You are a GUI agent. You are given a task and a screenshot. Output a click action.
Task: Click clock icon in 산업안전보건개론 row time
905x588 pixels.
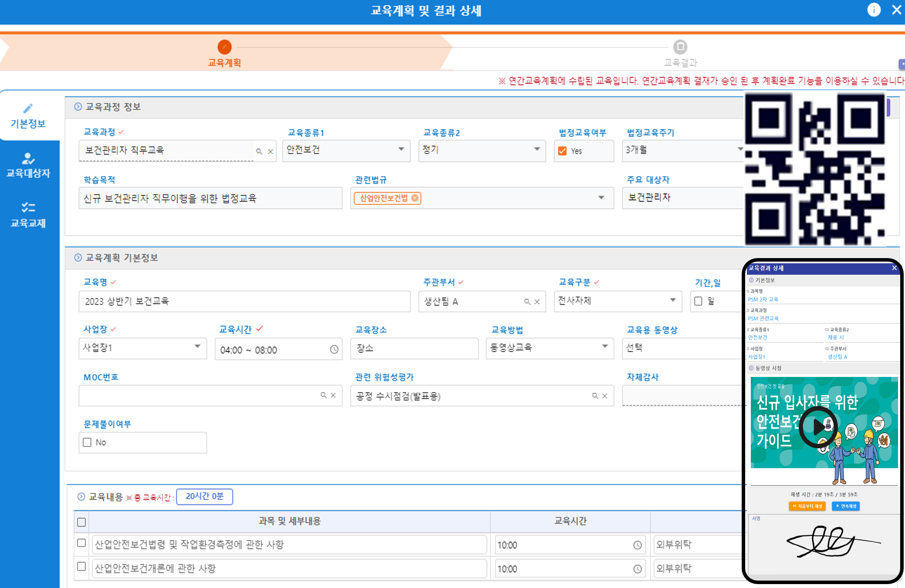pos(637,569)
